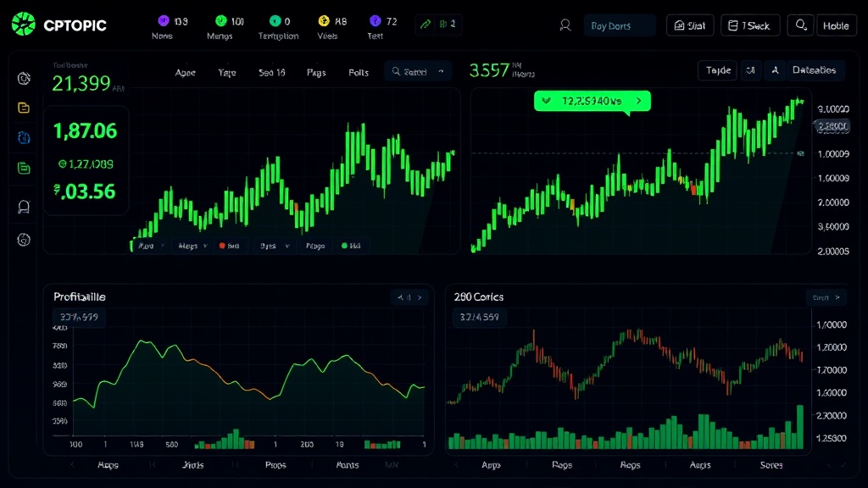The height and width of the screenshot is (488, 868).
Task: Click the Tajde button
Action: tap(718, 70)
